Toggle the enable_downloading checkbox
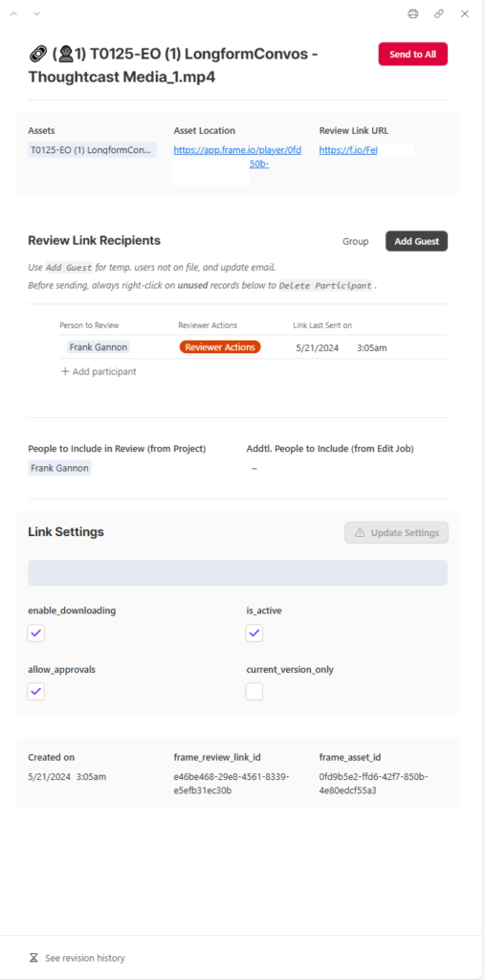 click(x=36, y=634)
